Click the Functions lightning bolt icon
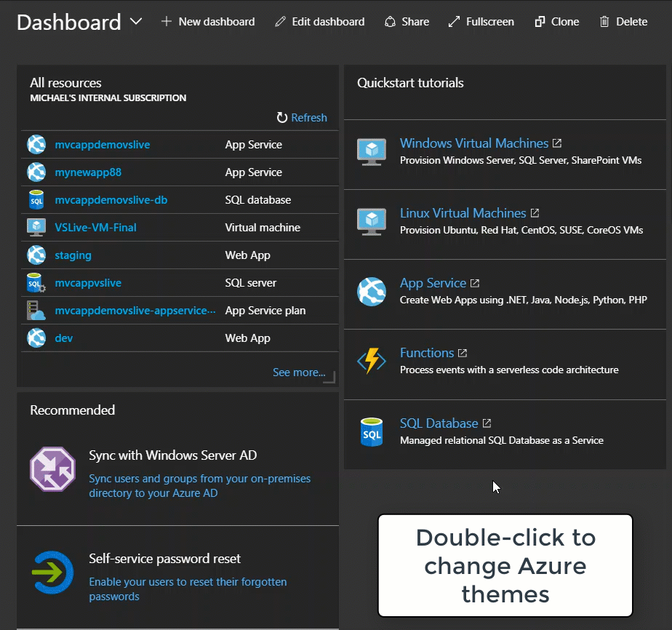 pos(372,361)
